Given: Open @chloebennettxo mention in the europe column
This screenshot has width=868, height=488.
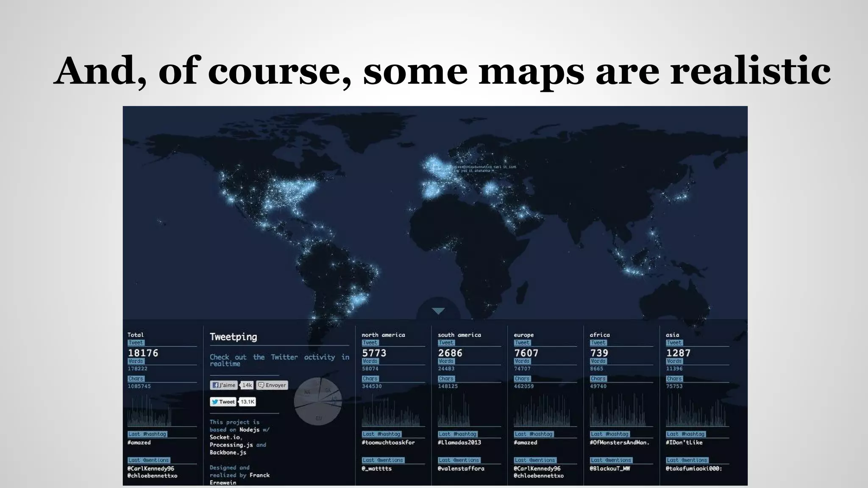Looking at the screenshot, I should click(x=539, y=476).
